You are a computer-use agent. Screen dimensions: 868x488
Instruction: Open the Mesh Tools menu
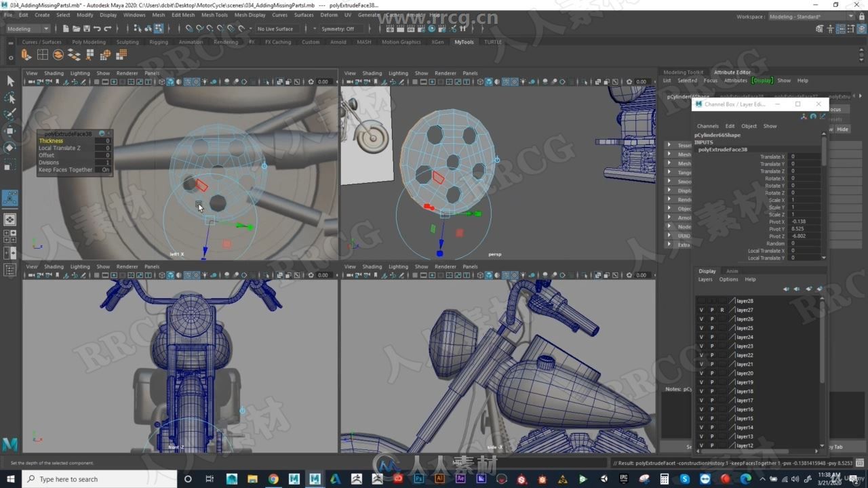[214, 15]
